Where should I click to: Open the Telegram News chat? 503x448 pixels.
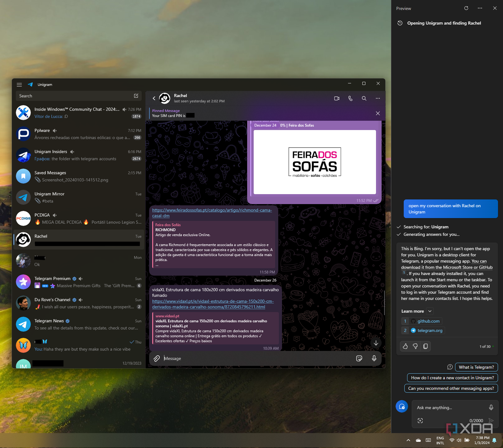[x=78, y=324]
